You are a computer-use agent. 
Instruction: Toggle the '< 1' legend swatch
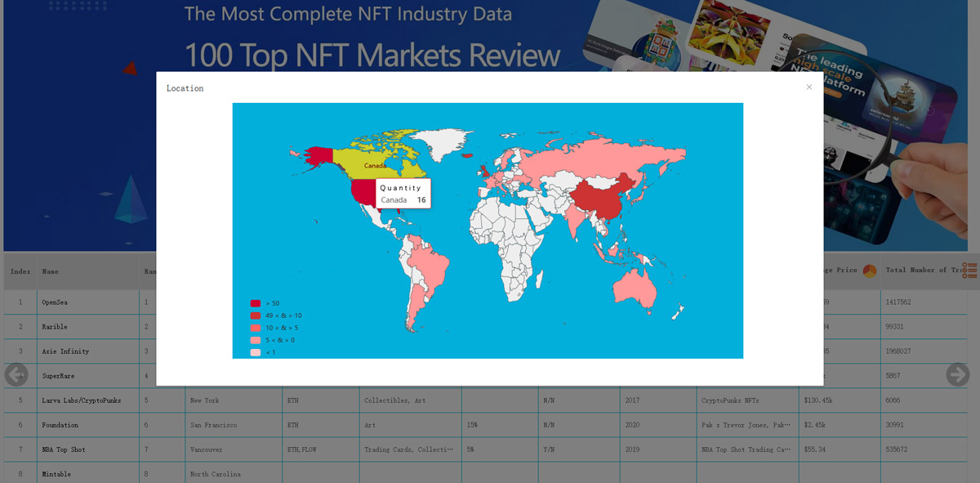click(x=256, y=352)
